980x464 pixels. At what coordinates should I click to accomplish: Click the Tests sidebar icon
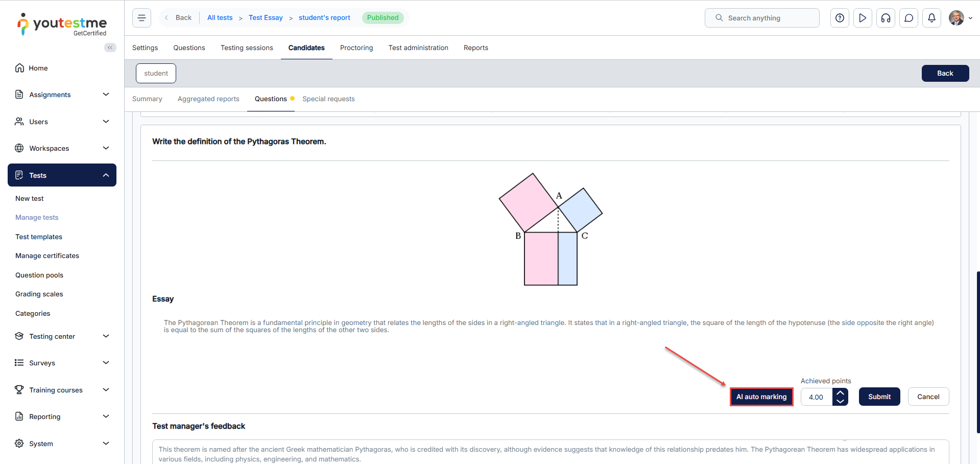pyautogui.click(x=19, y=175)
